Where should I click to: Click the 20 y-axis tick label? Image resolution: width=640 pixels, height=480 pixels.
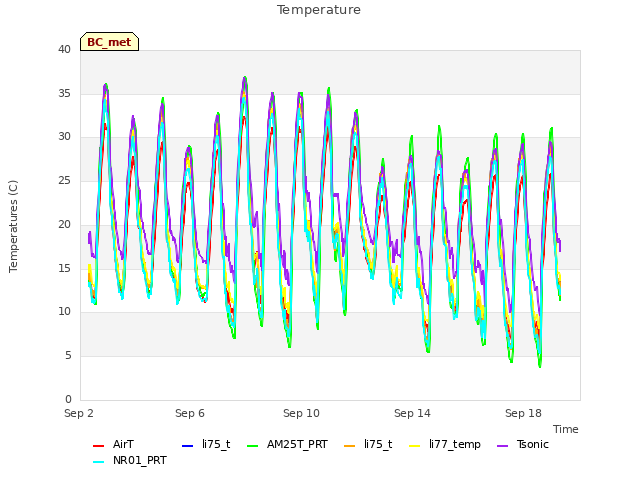[64, 224]
